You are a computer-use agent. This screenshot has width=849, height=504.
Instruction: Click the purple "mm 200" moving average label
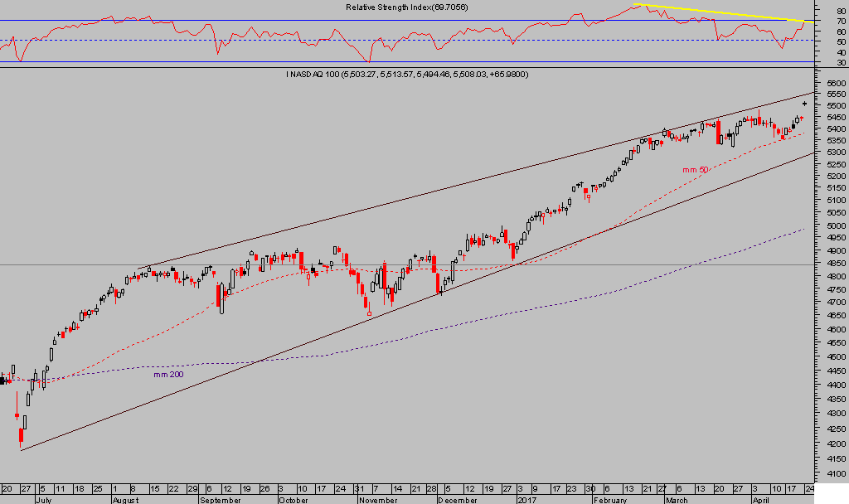point(167,375)
